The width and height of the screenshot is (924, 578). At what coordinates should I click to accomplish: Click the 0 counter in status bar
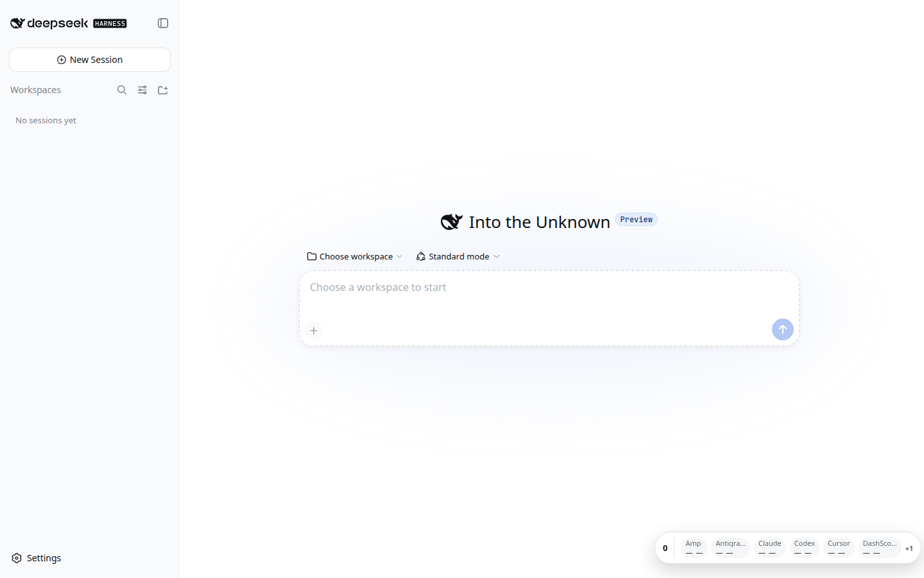tap(665, 548)
